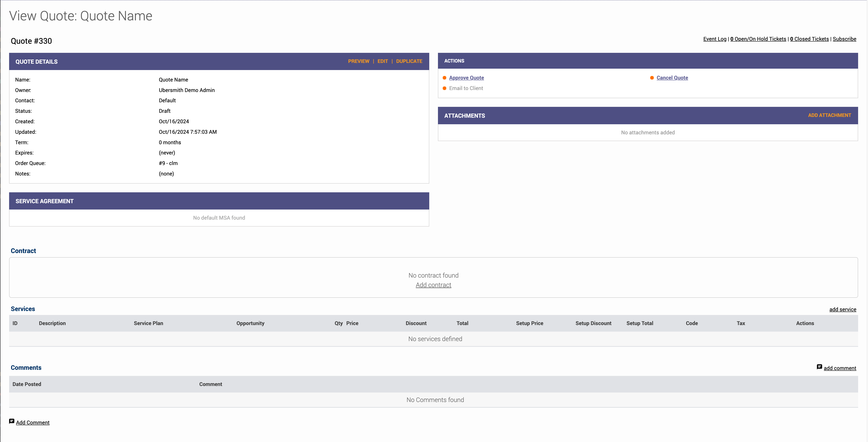This screenshot has height=442, width=868.
Task: Click orange bullet next to Cancel Quote
Action: tap(652, 78)
